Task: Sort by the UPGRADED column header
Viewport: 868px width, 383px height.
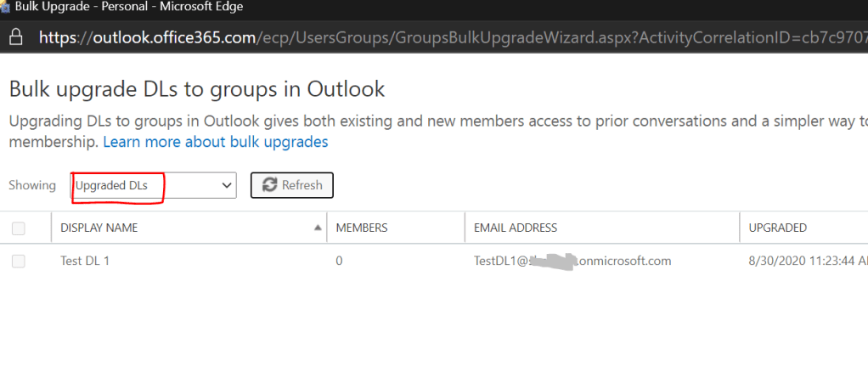Action: coord(777,228)
